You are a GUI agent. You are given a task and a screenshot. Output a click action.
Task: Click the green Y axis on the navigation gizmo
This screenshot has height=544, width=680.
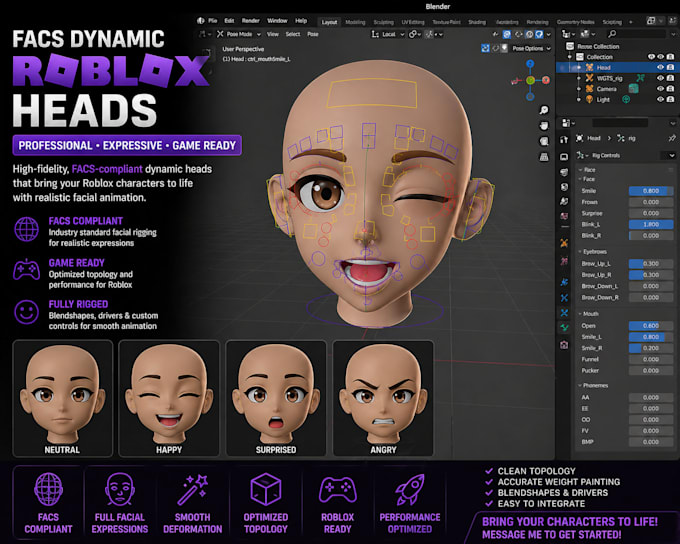click(530, 80)
